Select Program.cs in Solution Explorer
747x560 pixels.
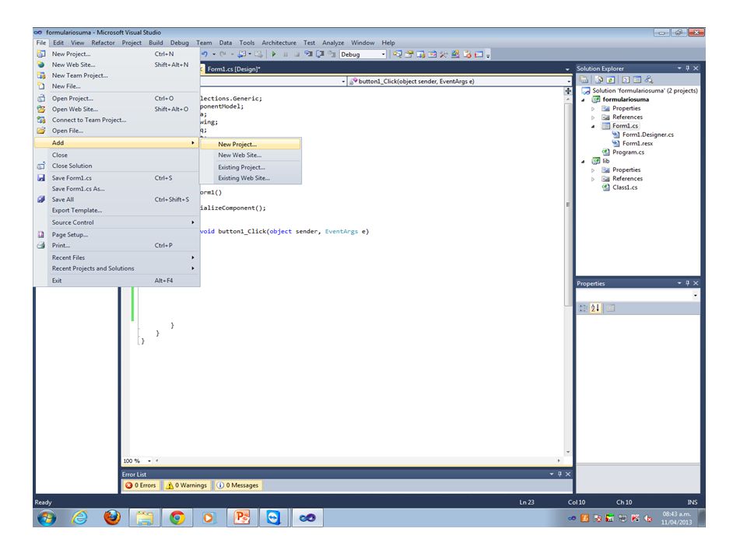(x=628, y=152)
